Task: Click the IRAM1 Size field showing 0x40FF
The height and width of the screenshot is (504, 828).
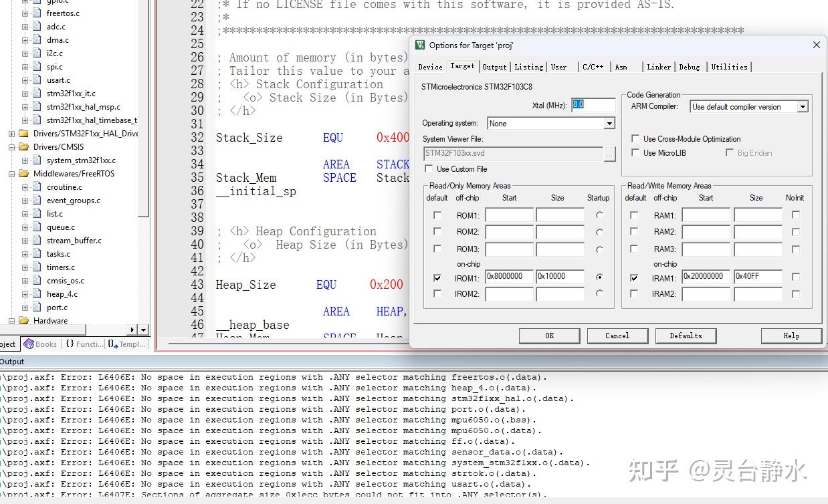Action: 758,277
